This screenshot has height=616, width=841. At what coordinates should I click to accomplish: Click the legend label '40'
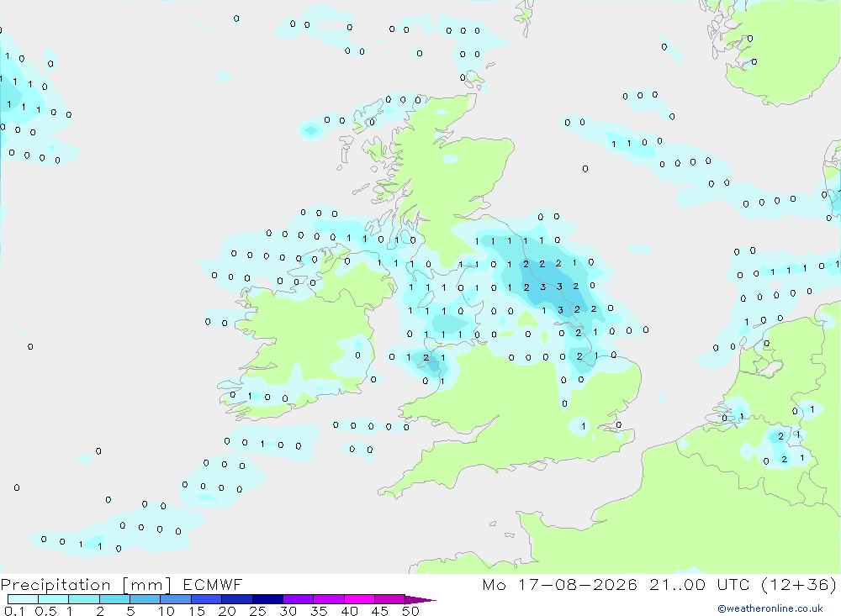pos(349,611)
